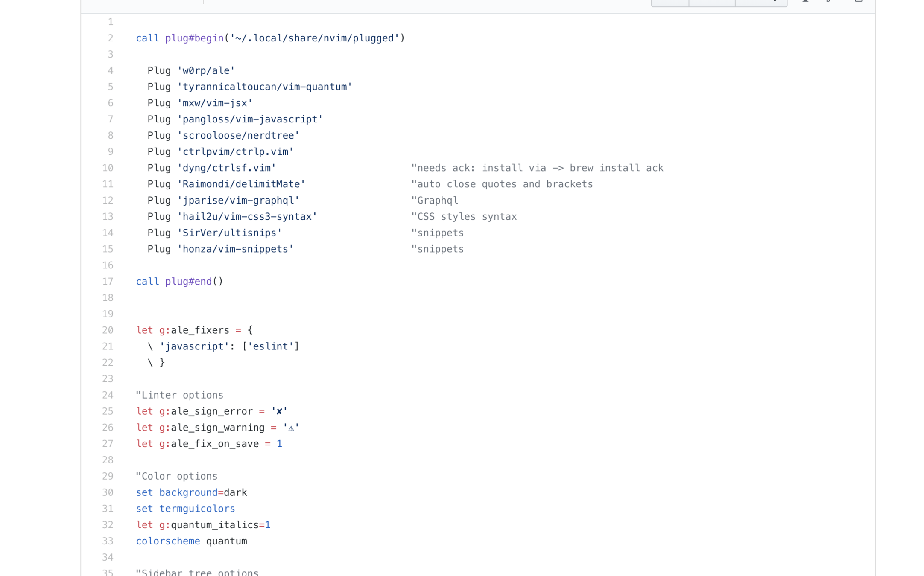Click the "Linter options" comment
Screen dimensions: 924x576
[179, 395]
